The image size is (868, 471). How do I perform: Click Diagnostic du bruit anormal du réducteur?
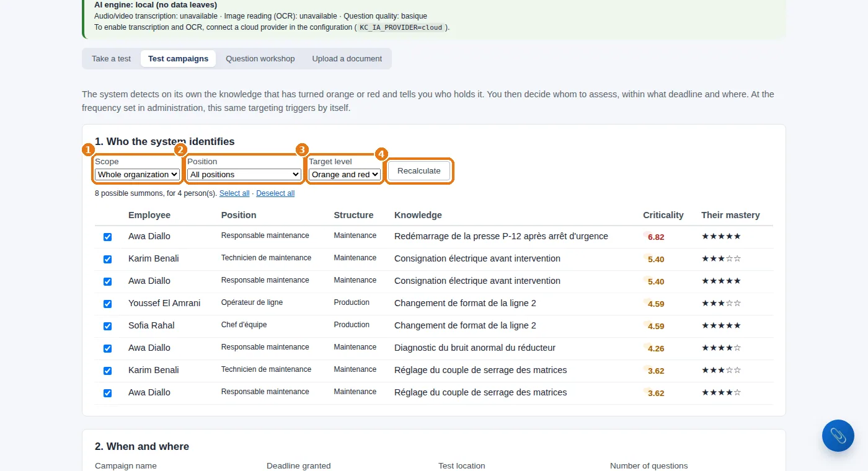pyautogui.click(x=475, y=348)
